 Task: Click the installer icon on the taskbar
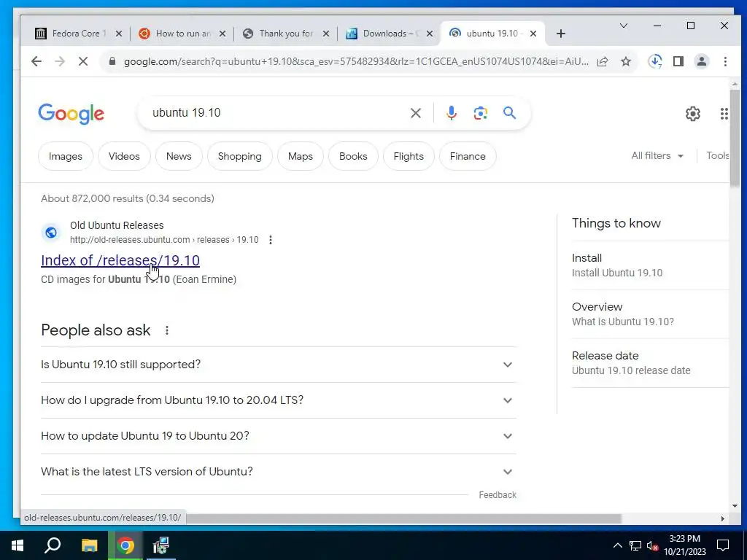[x=160, y=545]
